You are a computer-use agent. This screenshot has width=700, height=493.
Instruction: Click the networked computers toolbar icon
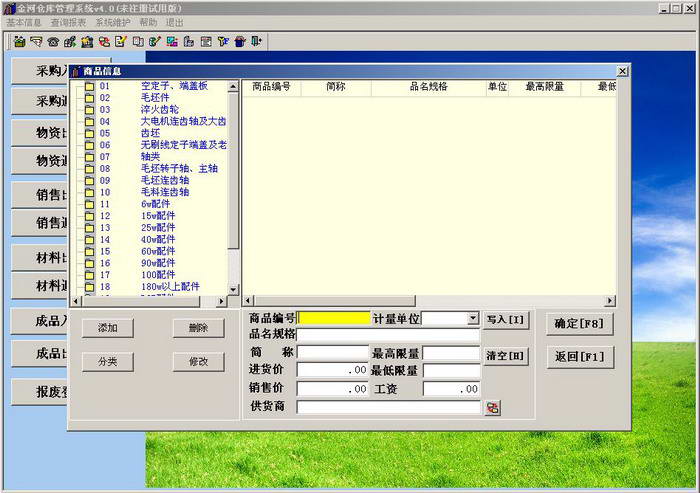[172, 42]
